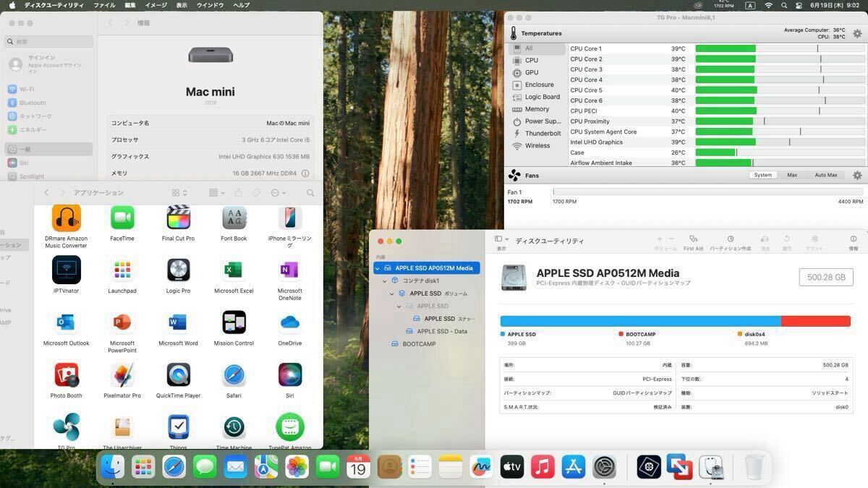Open the ファイル menu in the menu bar

tap(104, 5)
